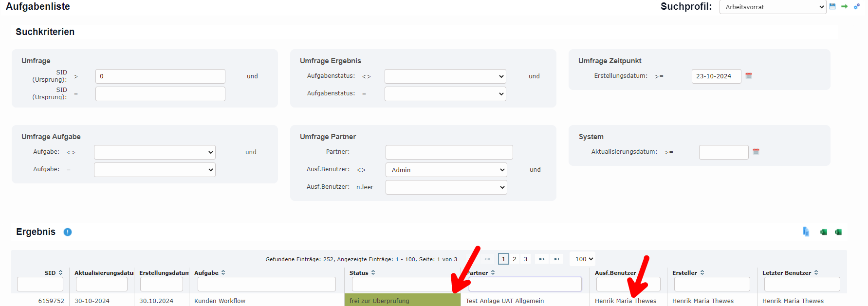
Task: Click the Aktualisierungsdatum column filter box
Action: pyautogui.click(x=102, y=284)
